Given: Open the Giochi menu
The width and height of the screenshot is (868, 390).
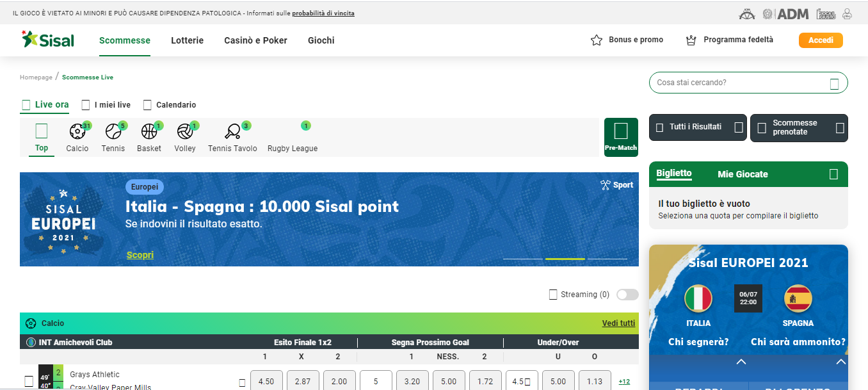Looking at the screenshot, I should [321, 40].
